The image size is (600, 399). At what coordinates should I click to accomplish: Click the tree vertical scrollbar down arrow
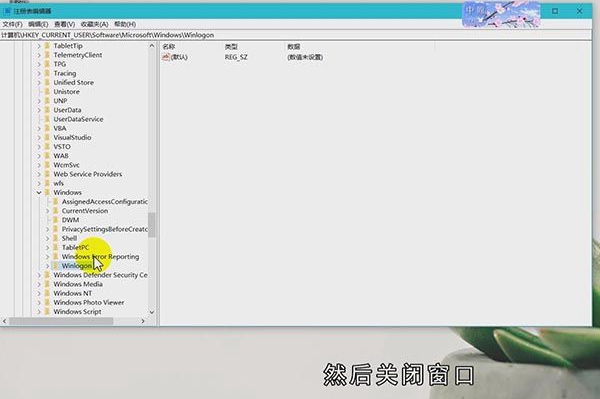(152, 312)
